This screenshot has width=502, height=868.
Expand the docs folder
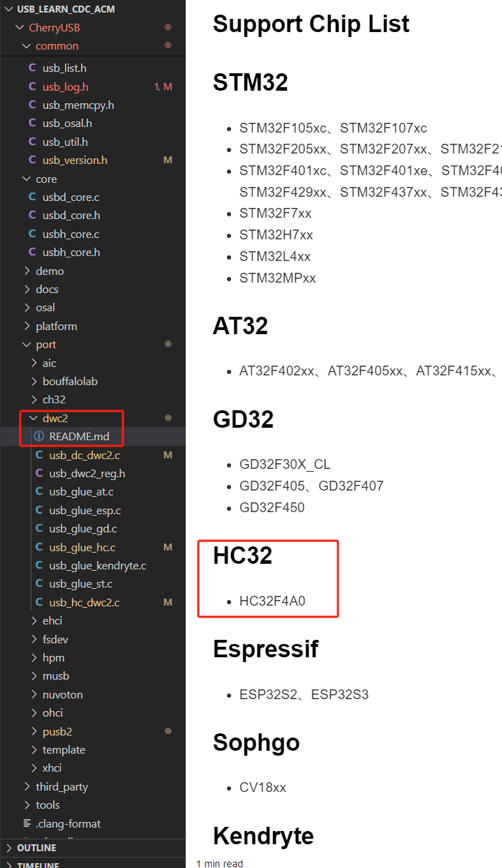(x=27, y=290)
